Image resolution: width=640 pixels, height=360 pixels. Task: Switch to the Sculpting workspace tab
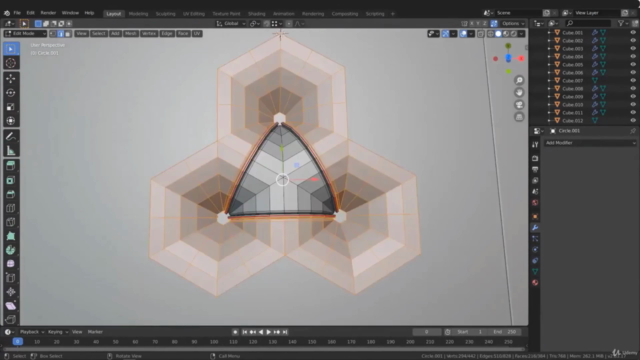[165, 14]
